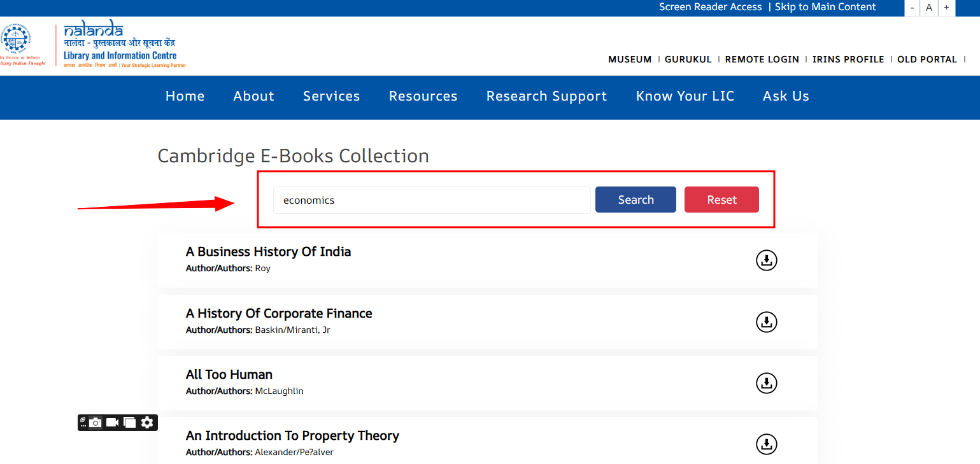
Task: Focus the search field containing 'economics'
Action: coord(432,200)
